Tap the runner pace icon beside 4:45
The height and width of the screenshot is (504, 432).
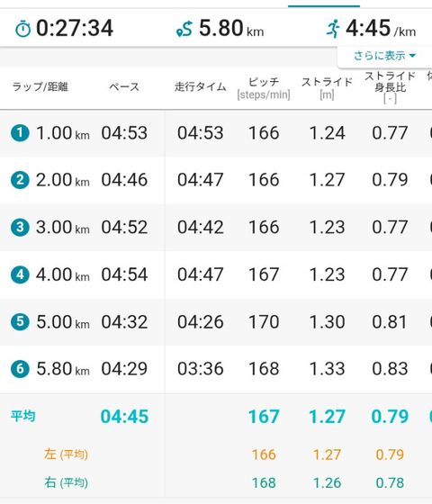(x=333, y=29)
